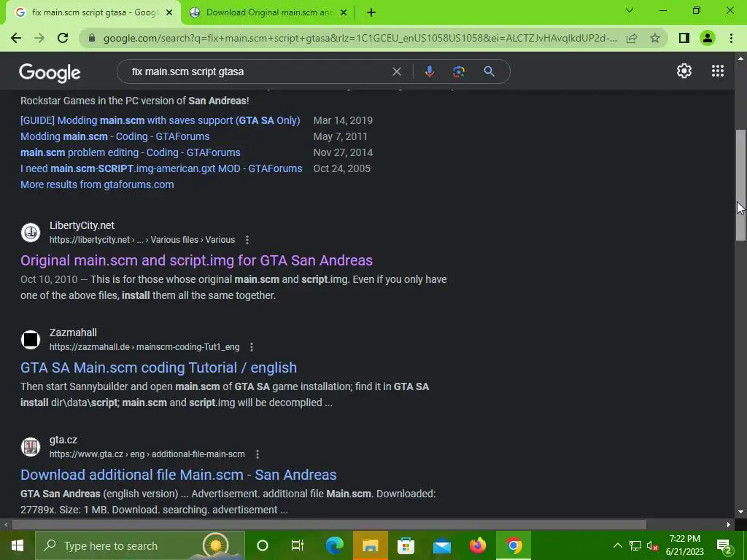Click the scroll up arrow
The width and height of the screenshot is (747, 560).
click(x=740, y=58)
